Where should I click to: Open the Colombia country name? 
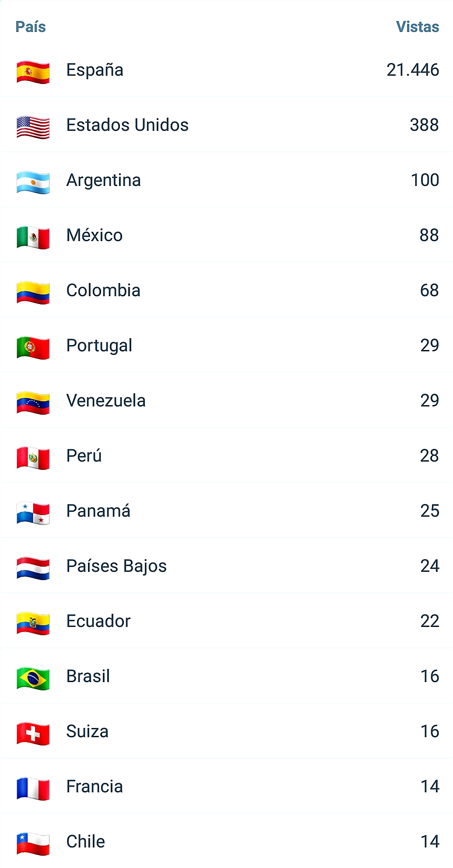tap(103, 290)
